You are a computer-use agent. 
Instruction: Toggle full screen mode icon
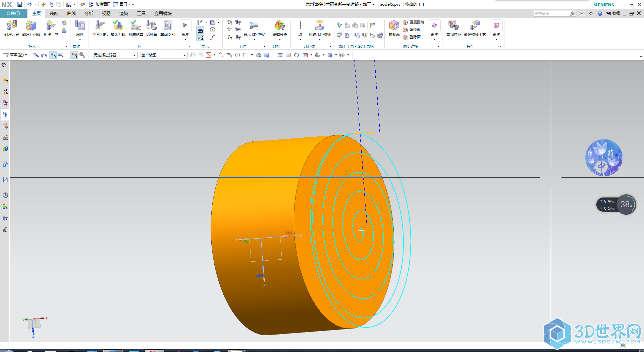tap(582, 13)
